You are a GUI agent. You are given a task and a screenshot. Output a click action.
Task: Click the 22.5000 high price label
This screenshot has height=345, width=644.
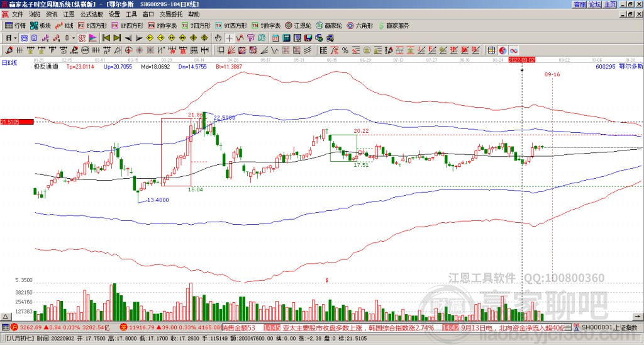click(225, 118)
